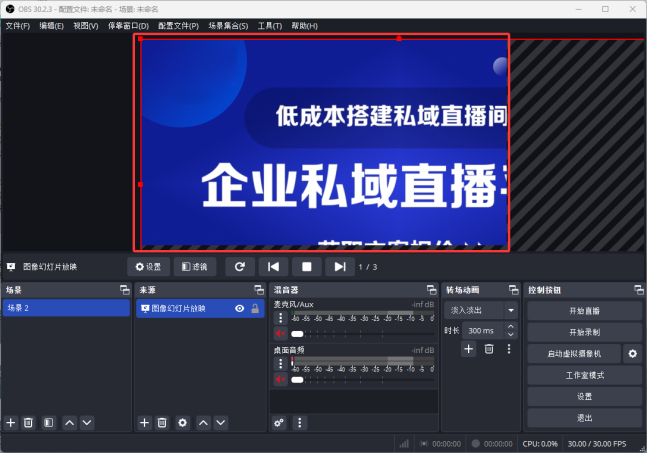The width and height of the screenshot is (648, 453).
Task: Hide the 图像幻灯片放映 source using the eye icon
Action: (239, 309)
